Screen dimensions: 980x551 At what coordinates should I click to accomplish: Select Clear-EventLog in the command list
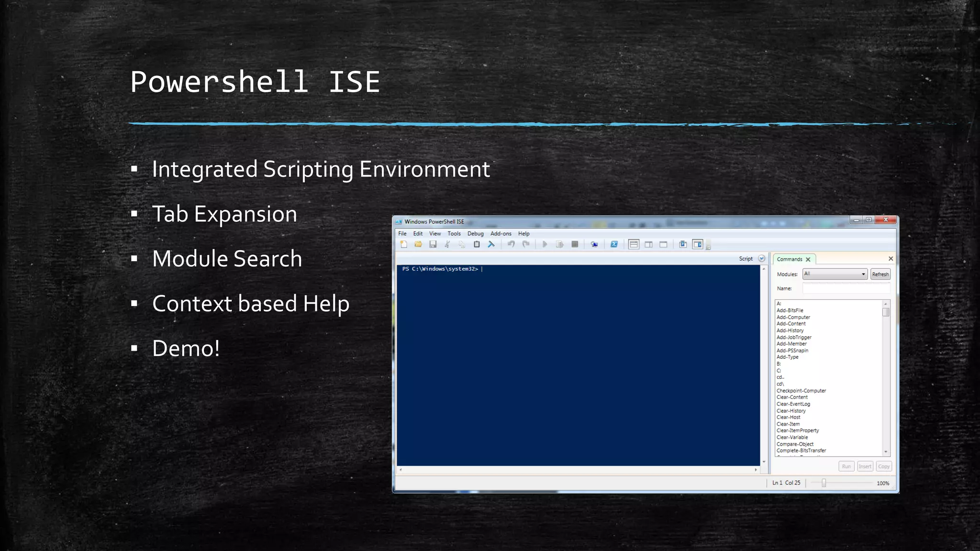coord(793,404)
